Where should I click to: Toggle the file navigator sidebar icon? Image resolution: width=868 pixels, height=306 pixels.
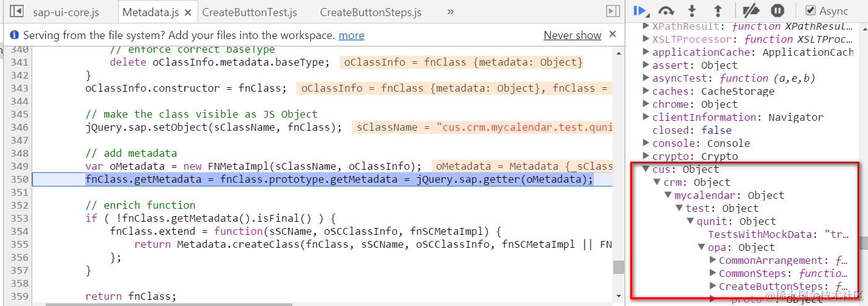(17, 12)
